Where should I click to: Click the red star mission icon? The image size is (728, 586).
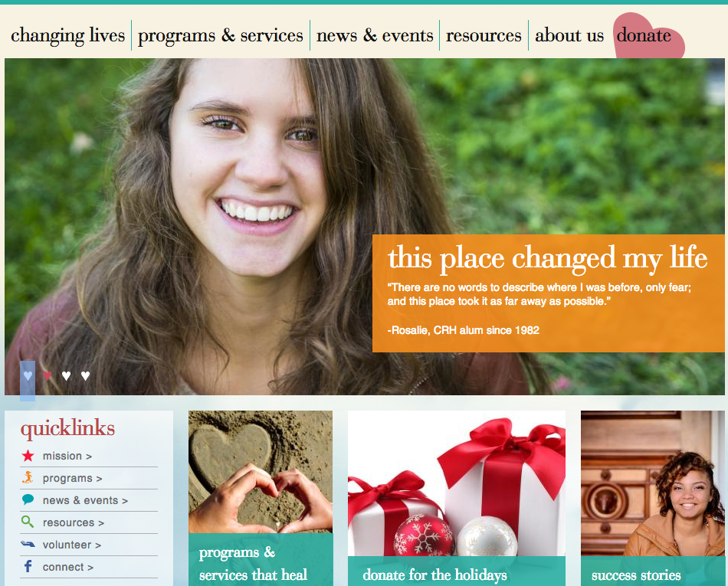pos(28,456)
